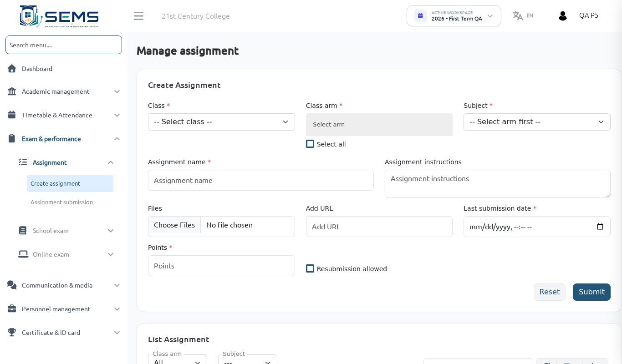The image size is (622, 364).
Task: Click the calendar workspace icon
Action: 420,16
